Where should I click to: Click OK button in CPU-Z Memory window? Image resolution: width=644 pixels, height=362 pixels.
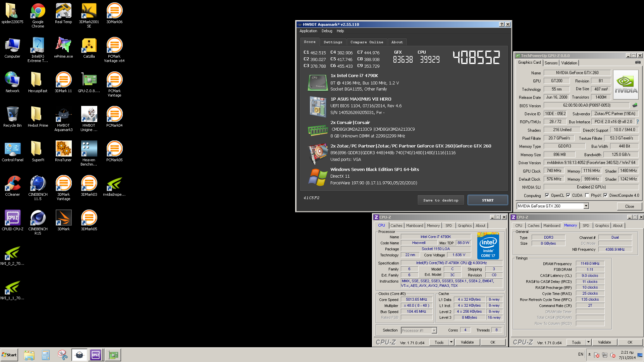pos(630,342)
